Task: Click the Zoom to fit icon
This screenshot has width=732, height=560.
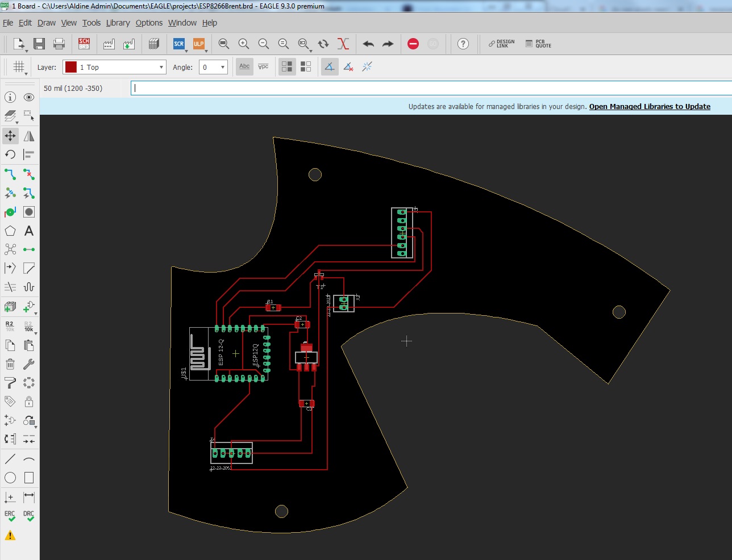Action: (x=224, y=44)
